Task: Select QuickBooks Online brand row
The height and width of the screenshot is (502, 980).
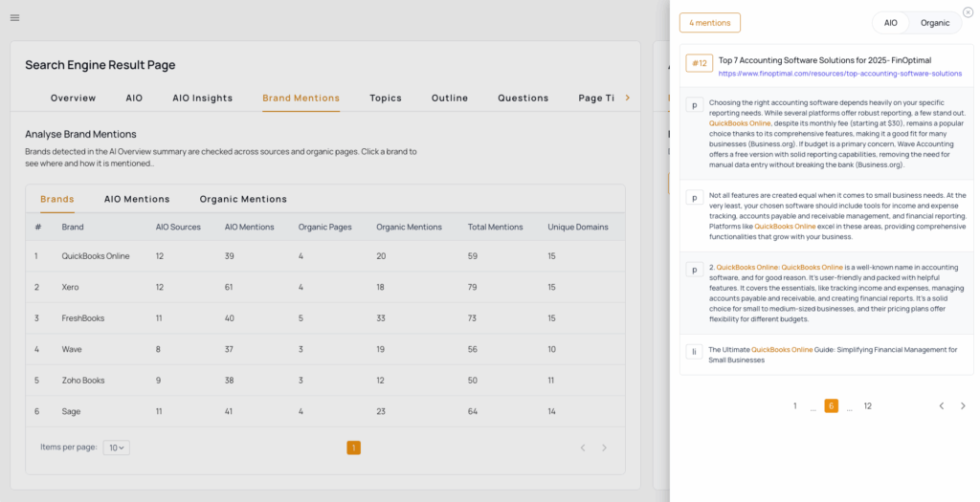Action: click(325, 256)
